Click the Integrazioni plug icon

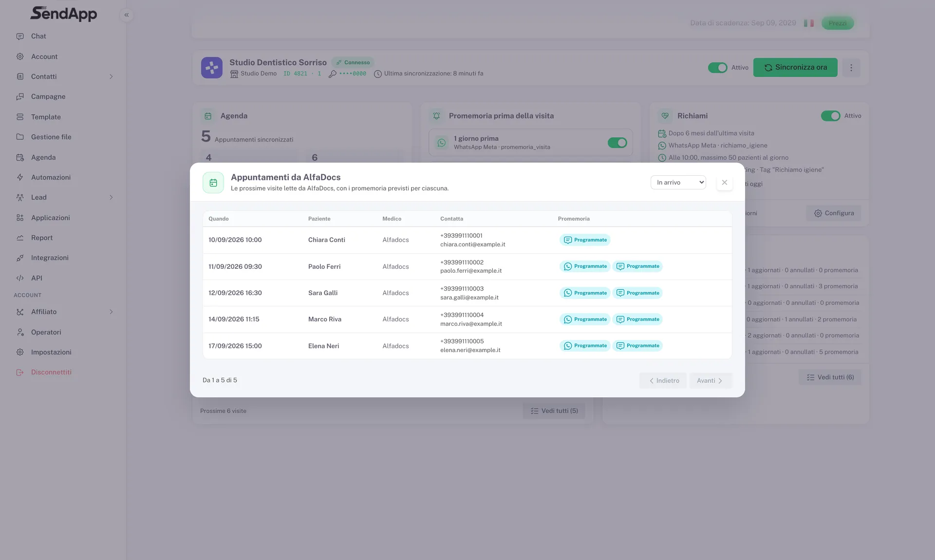(x=20, y=258)
